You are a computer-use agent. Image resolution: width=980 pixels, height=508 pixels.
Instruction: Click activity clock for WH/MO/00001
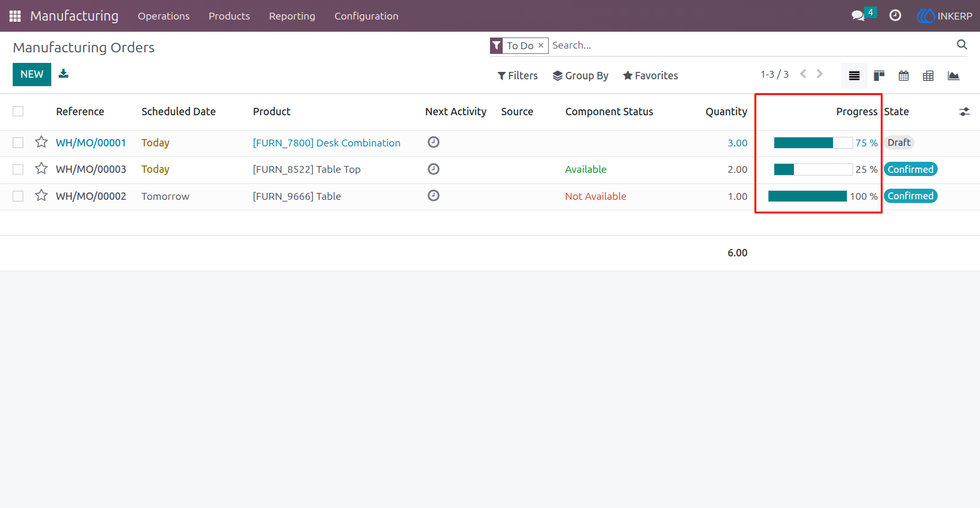433,142
